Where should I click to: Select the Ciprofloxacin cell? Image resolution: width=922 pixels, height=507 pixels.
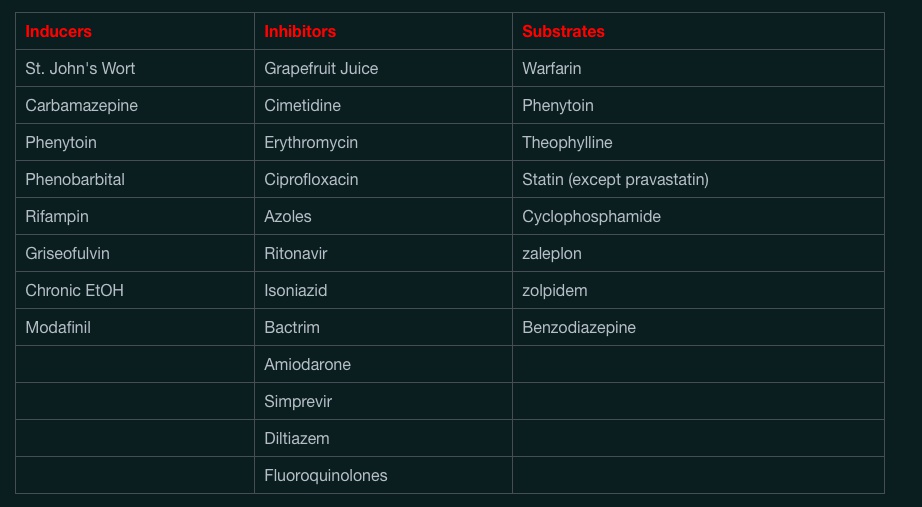311,179
